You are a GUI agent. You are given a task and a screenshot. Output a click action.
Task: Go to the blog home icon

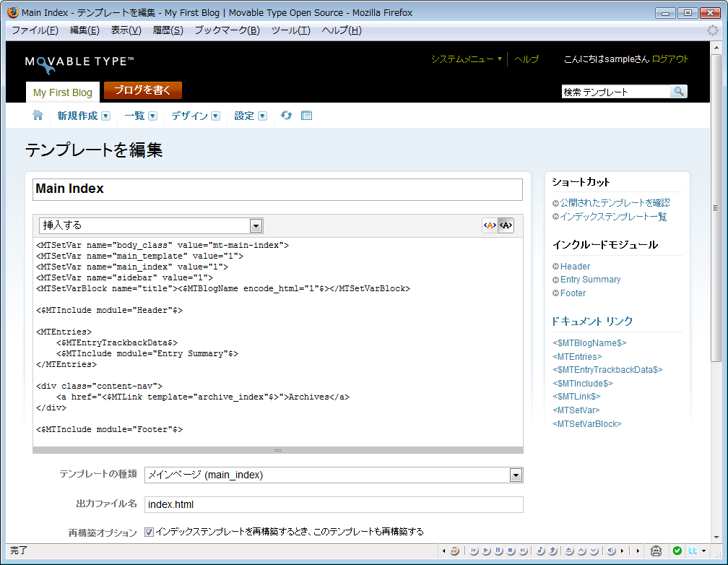pyautogui.click(x=38, y=115)
